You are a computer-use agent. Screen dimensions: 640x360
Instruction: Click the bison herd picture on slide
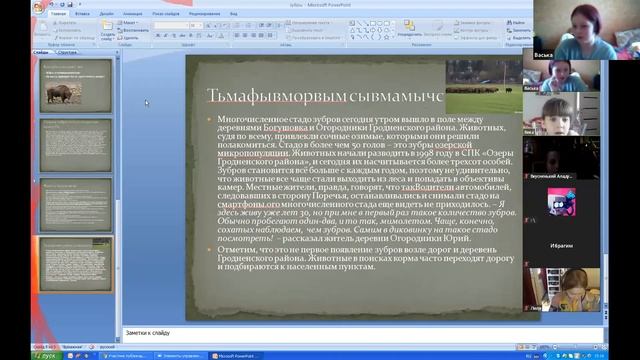click(484, 87)
